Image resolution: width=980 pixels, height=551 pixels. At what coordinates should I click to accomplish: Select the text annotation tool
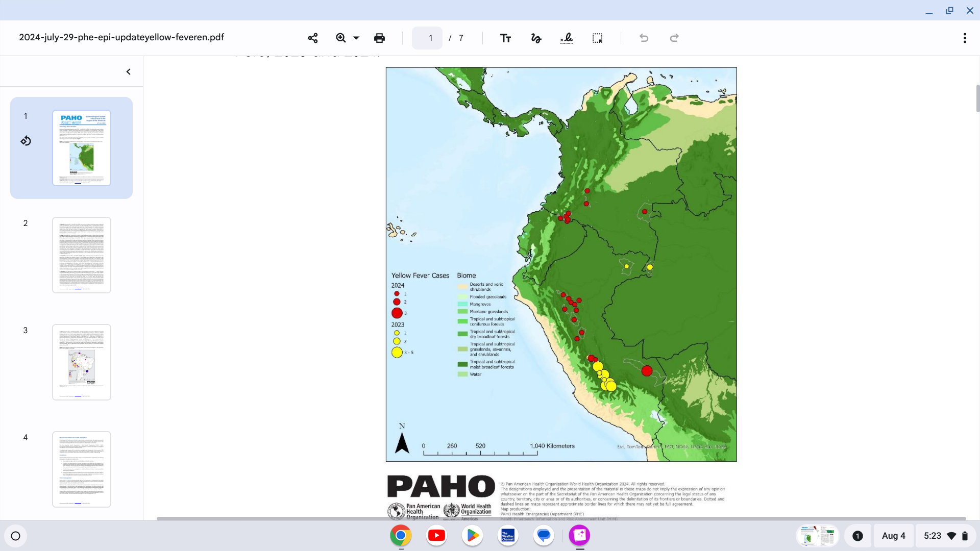click(x=505, y=38)
